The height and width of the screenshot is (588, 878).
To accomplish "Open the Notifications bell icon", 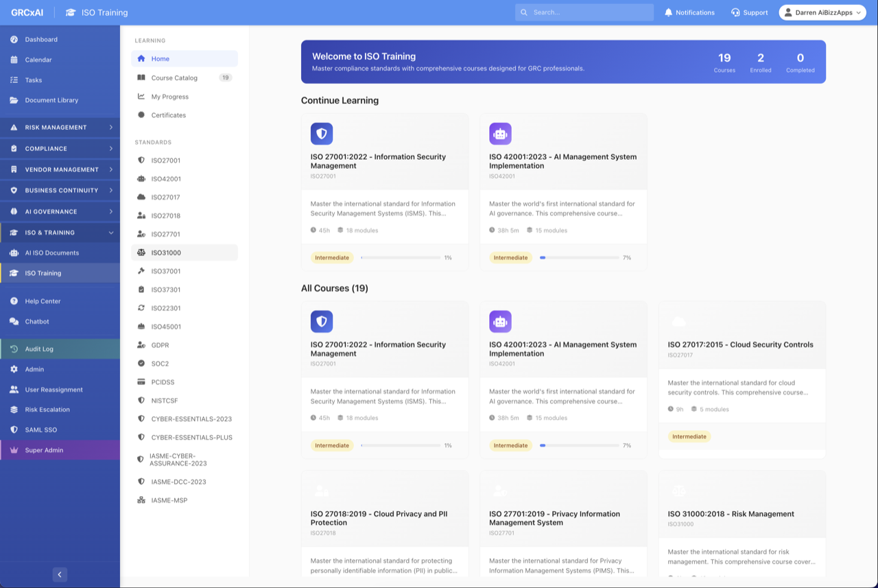I will coord(667,12).
